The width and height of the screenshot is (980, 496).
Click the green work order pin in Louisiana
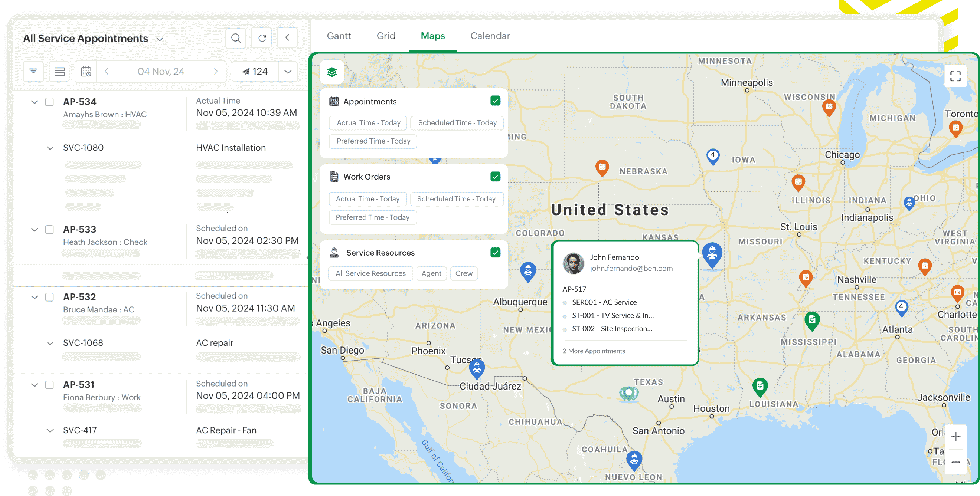pyautogui.click(x=760, y=386)
